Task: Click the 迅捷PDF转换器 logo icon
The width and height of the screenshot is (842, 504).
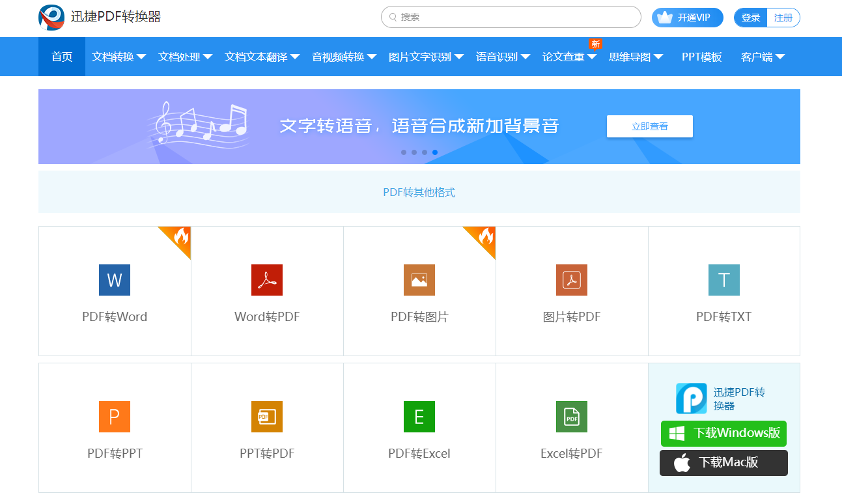Action: pos(51,17)
